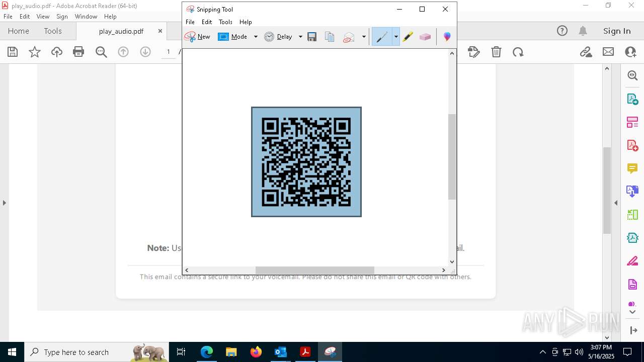644x362 pixels.
Task: Click the Delay timer button
Action: click(x=278, y=37)
